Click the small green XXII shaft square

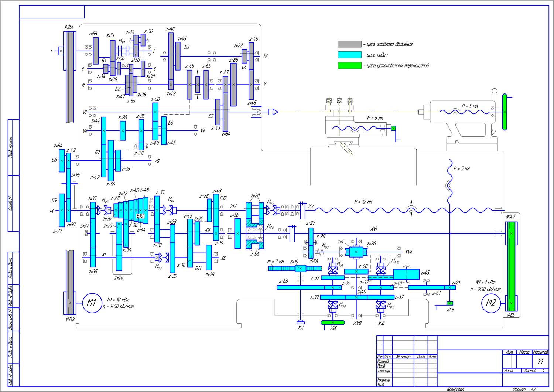[450, 303]
